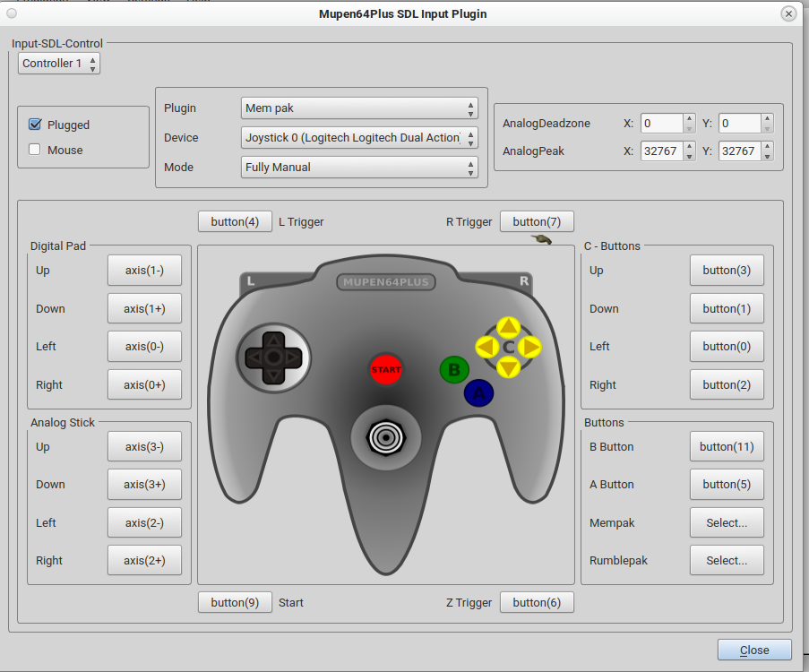Screen dimensions: 809x672
Task: Open the Device dropdown for Joystick 0
Action: [x=358, y=138]
